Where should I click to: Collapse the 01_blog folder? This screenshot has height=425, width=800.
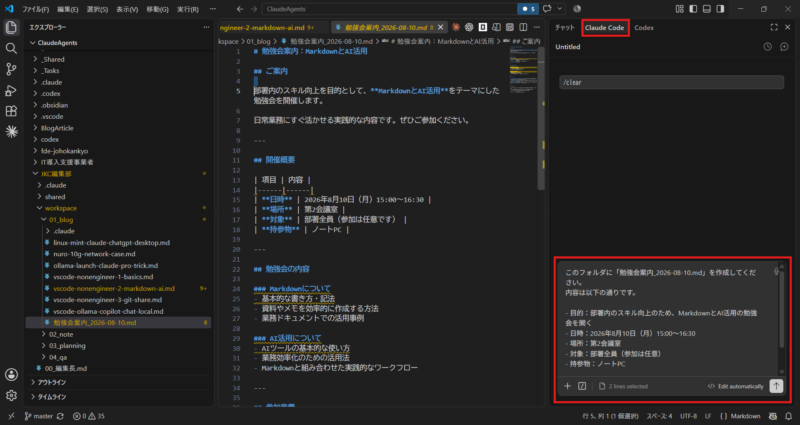(44, 219)
